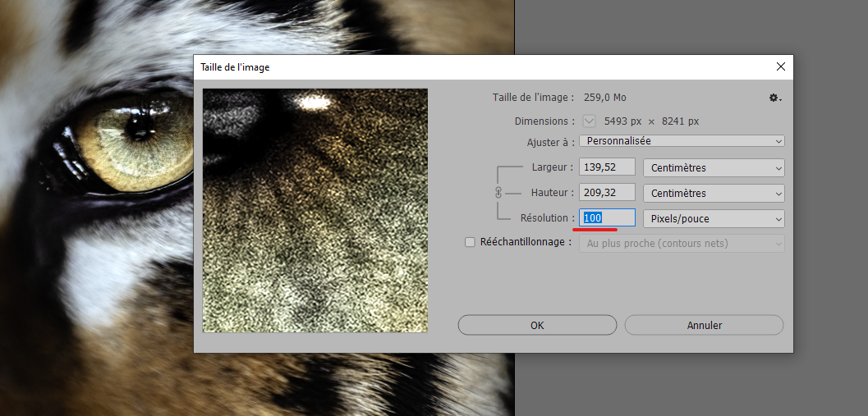Image resolution: width=868 pixels, height=416 pixels.
Task: Click the Résolution label text
Action: pos(545,218)
